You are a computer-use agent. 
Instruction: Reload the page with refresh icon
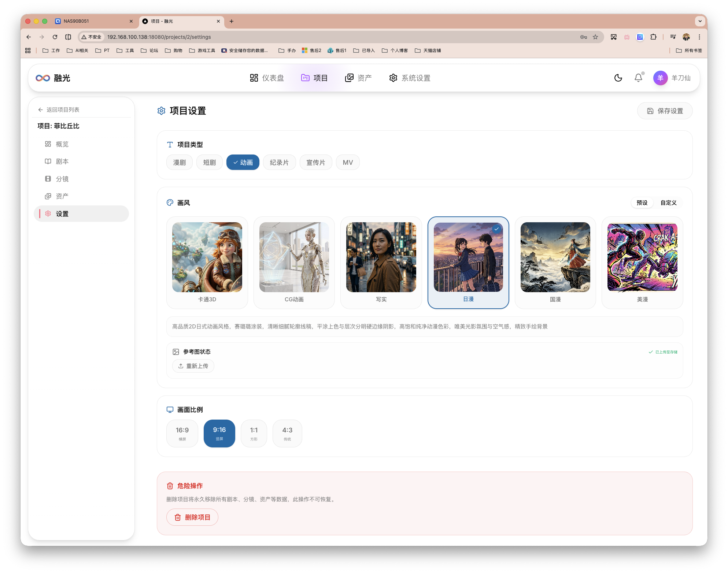(x=55, y=37)
